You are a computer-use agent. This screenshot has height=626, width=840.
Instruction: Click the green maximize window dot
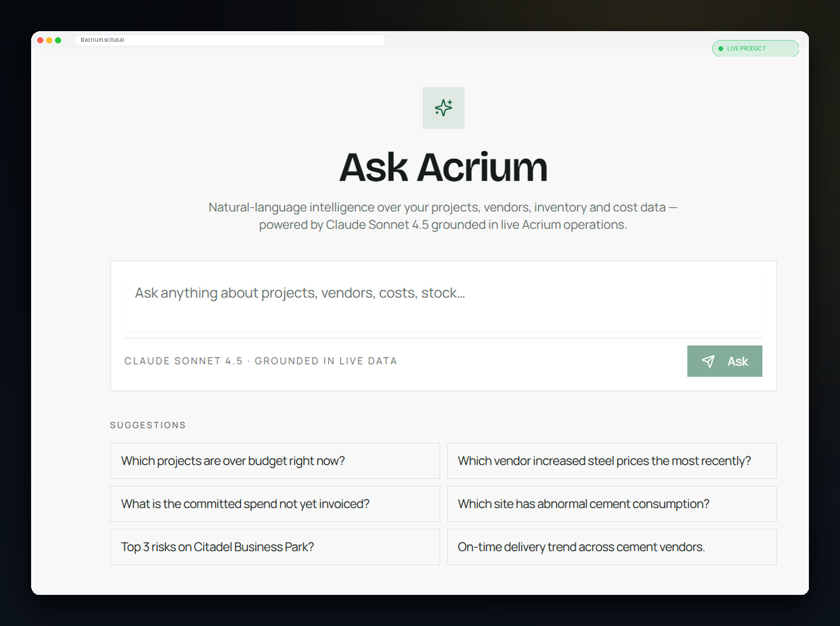point(58,40)
